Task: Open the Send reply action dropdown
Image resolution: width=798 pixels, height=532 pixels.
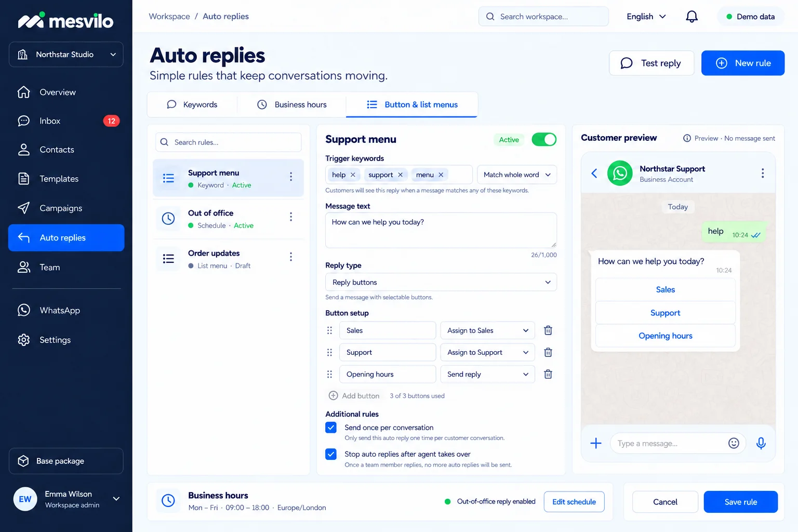Action: (x=487, y=374)
